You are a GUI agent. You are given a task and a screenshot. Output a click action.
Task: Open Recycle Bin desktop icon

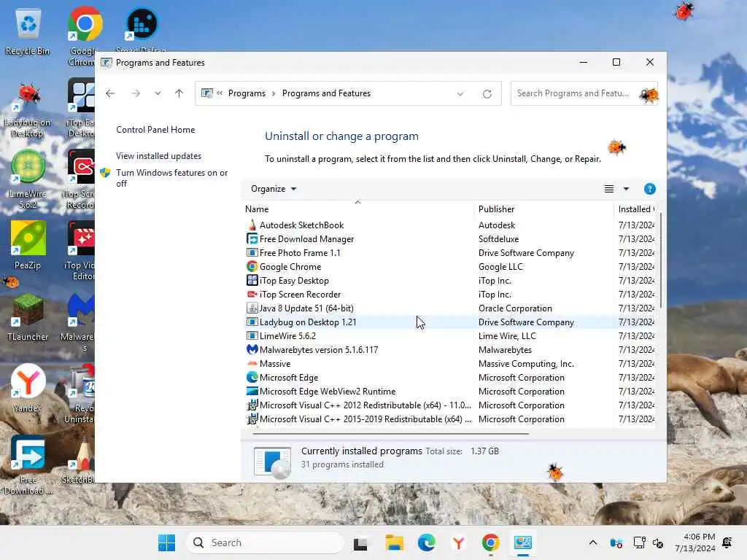(x=28, y=32)
